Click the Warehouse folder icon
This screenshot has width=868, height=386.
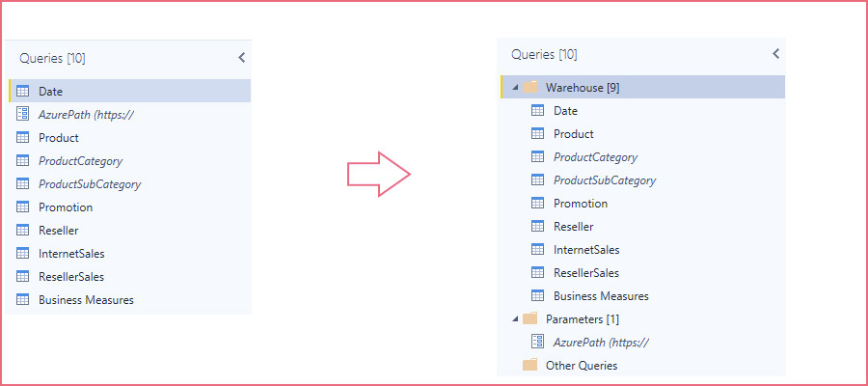pyautogui.click(x=530, y=87)
